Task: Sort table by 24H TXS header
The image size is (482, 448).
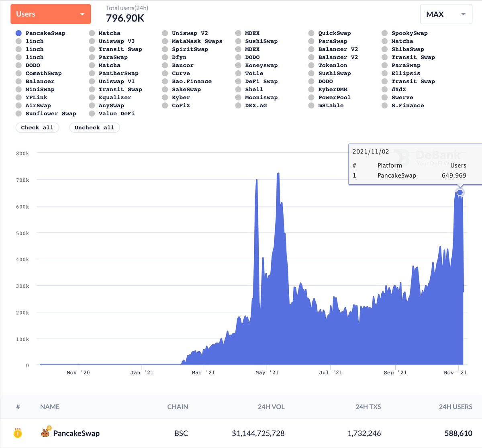Action: 368,407
